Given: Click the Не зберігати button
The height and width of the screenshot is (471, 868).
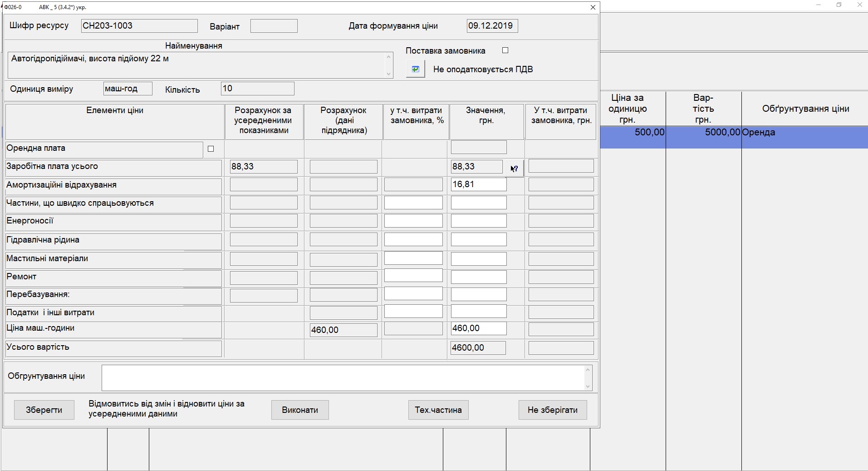Looking at the screenshot, I should [x=553, y=410].
